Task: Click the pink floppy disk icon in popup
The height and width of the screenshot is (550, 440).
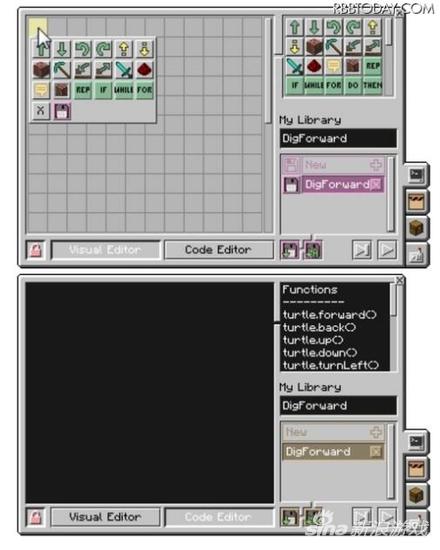Action: [x=62, y=112]
